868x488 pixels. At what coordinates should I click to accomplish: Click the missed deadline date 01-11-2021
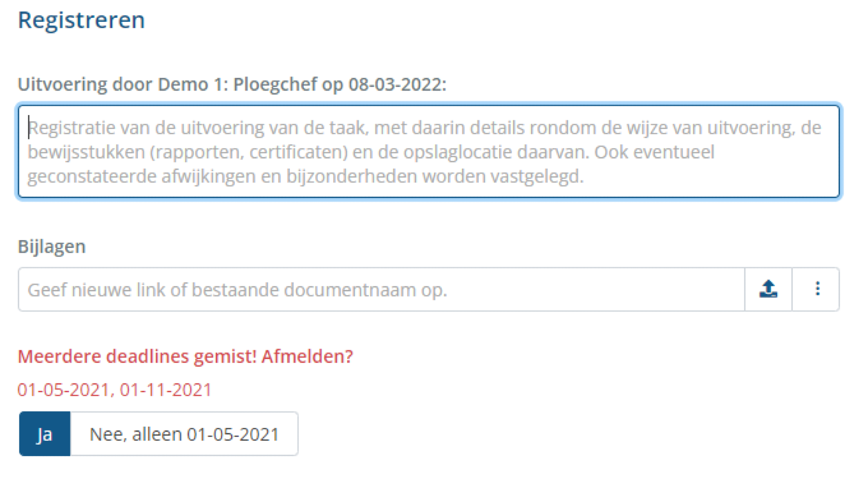click(x=165, y=390)
